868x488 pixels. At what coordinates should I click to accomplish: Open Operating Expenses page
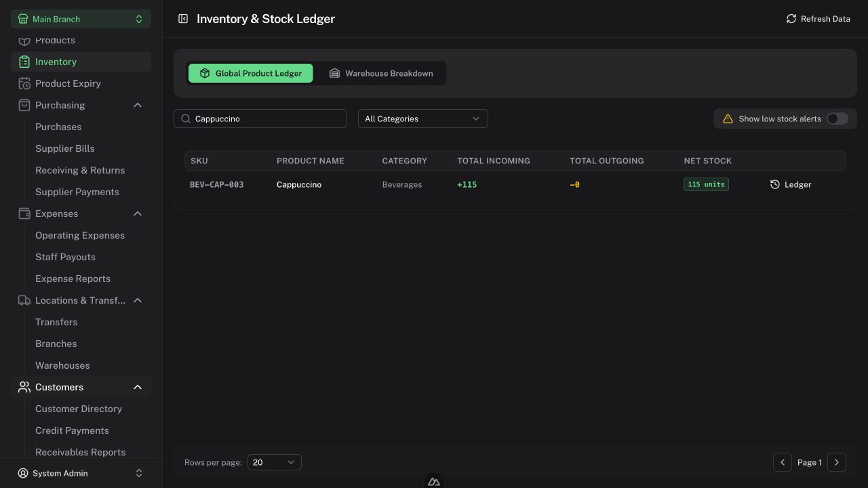click(x=80, y=235)
